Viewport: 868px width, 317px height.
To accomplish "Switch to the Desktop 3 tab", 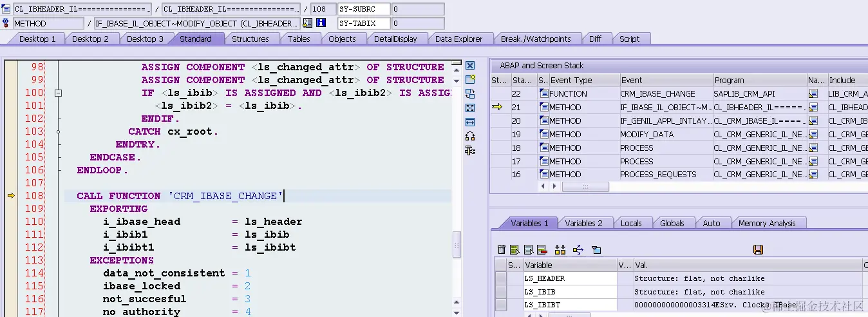I will (145, 39).
